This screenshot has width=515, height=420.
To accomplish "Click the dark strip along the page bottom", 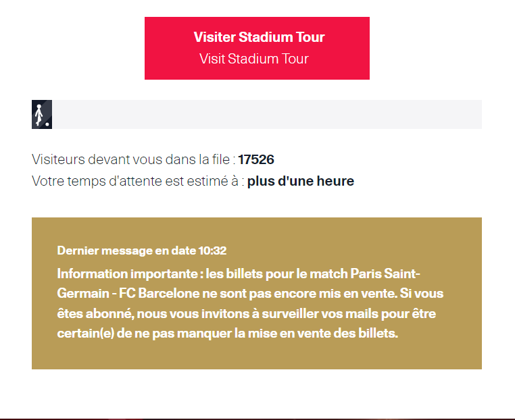I will [257, 419].
